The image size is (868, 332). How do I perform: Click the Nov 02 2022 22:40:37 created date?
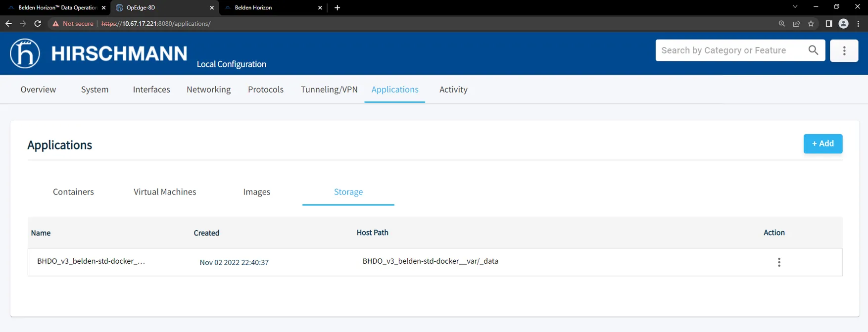pyautogui.click(x=234, y=262)
